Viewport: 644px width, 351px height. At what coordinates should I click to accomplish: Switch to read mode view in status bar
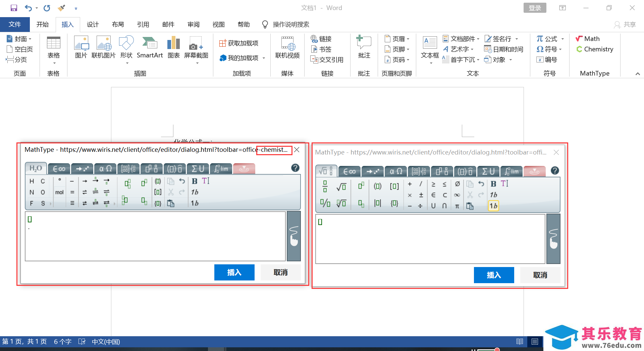(x=520, y=342)
